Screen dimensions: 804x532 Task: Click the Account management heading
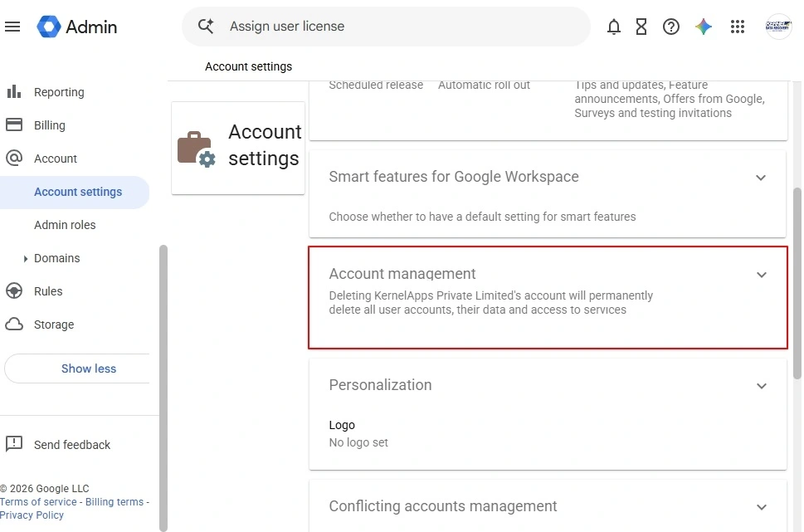tap(402, 274)
